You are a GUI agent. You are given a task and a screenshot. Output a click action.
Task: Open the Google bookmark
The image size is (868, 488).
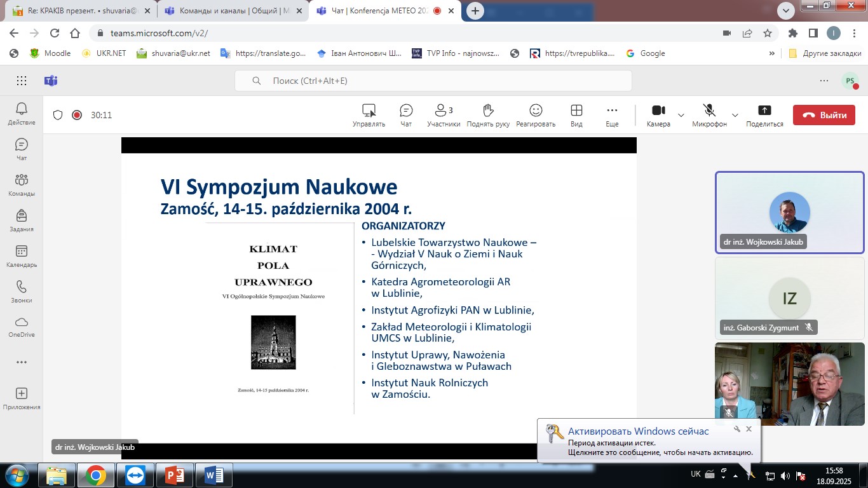(646, 53)
